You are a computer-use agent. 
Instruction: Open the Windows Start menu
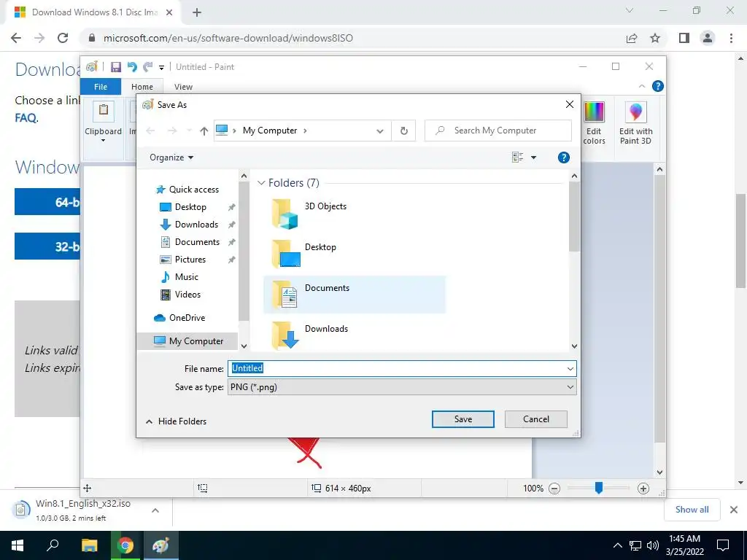18,545
